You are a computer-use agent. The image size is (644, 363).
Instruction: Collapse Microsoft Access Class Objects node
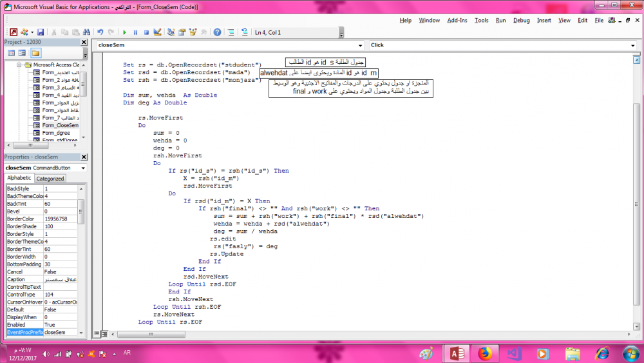pyautogui.click(x=19, y=65)
